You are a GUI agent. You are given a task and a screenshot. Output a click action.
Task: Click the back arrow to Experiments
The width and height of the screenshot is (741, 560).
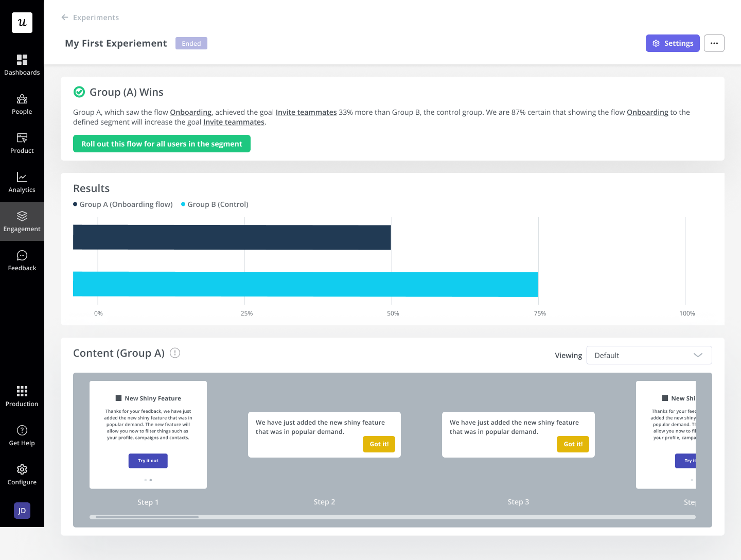tap(64, 17)
